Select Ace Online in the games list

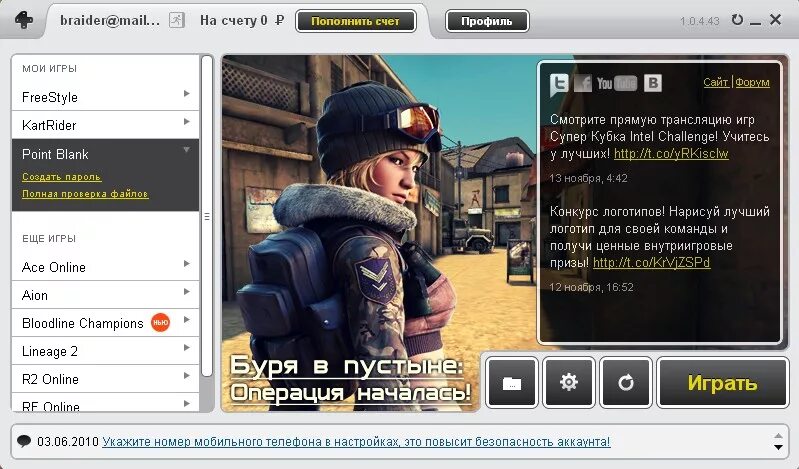click(x=105, y=267)
